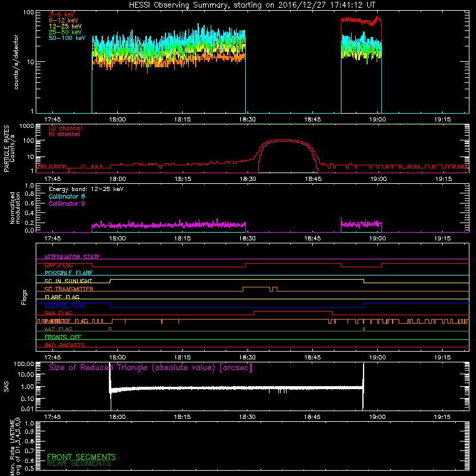Screen dimensions: 476x476
Task: Click the 0.9 value on the livetime axis
Action: tap(29, 432)
